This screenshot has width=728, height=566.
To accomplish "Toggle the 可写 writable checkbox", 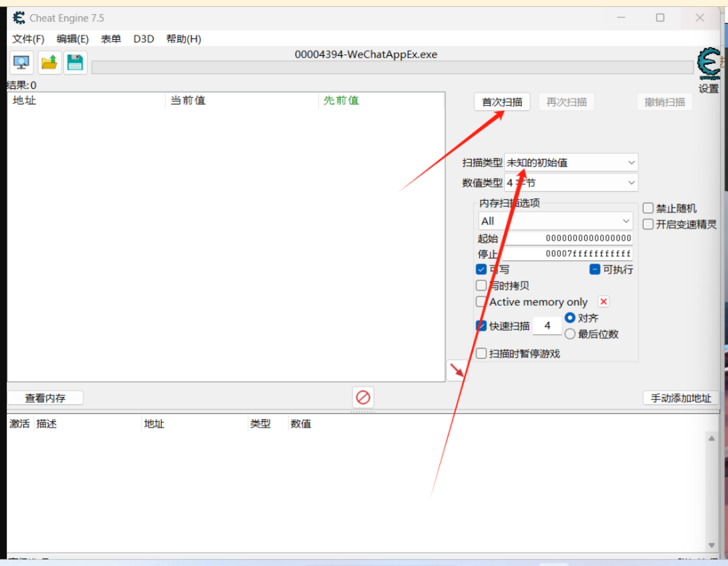I will pyautogui.click(x=481, y=270).
